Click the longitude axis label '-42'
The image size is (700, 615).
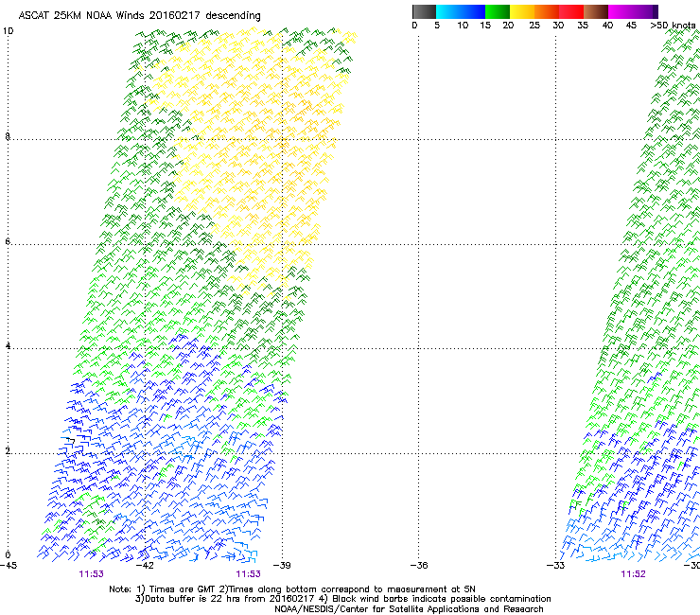145,566
